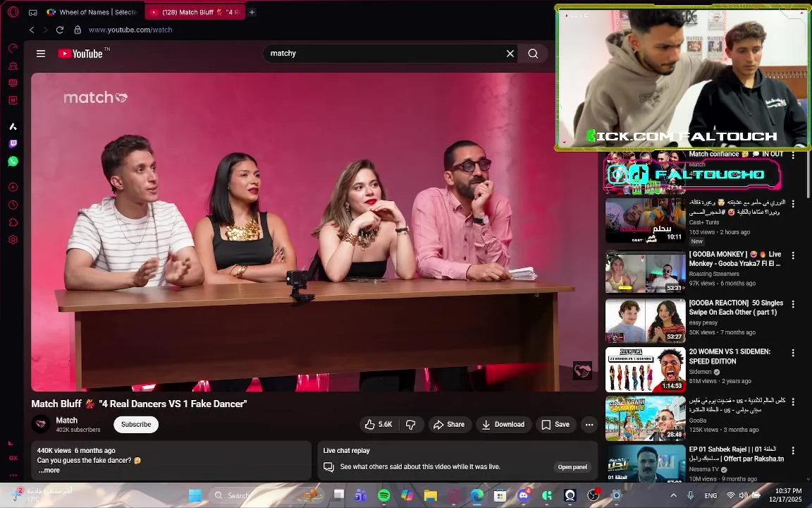Screen dimensions: 812x508
Task: Switch to Wheel of Names tab
Action: tap(92, 12)
